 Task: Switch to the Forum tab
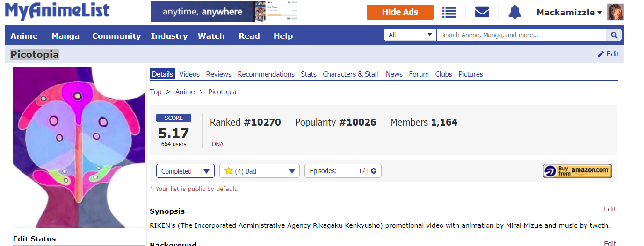419,74
